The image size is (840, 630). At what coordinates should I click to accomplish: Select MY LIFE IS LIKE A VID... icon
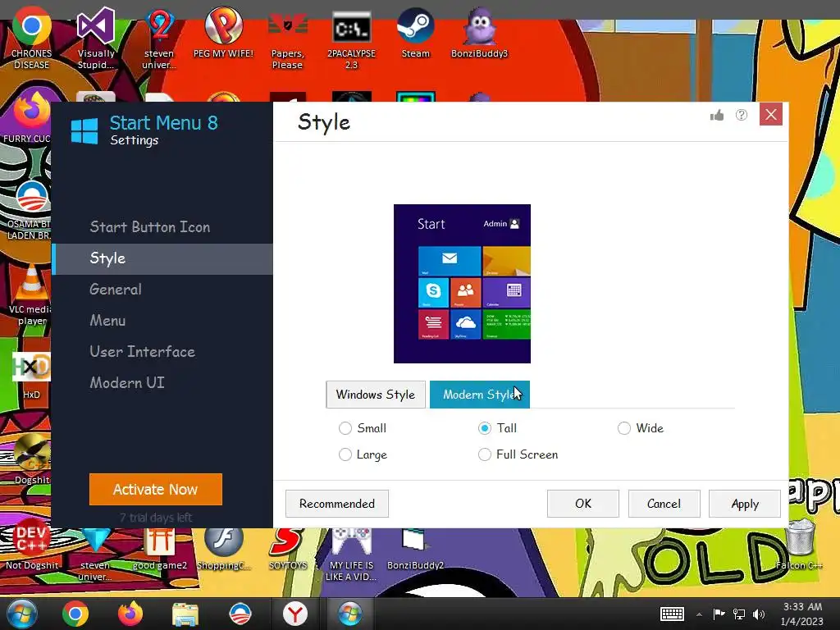351,555
